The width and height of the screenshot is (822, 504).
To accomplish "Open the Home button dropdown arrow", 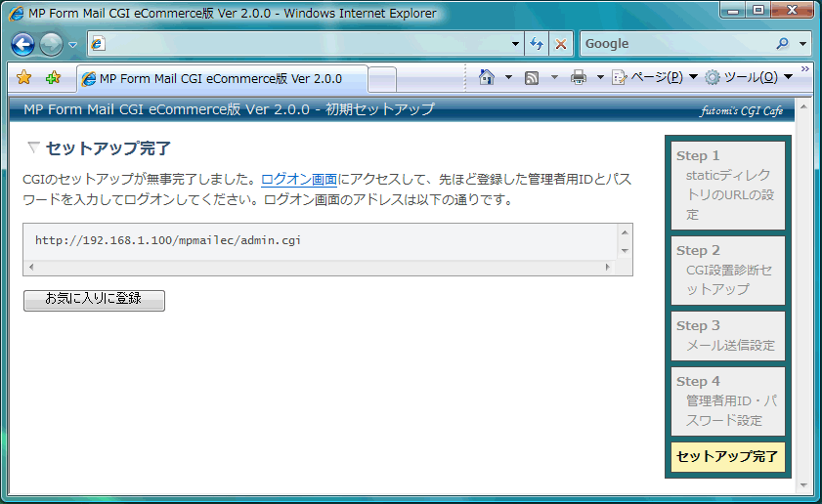I will [x=508, y=77].
